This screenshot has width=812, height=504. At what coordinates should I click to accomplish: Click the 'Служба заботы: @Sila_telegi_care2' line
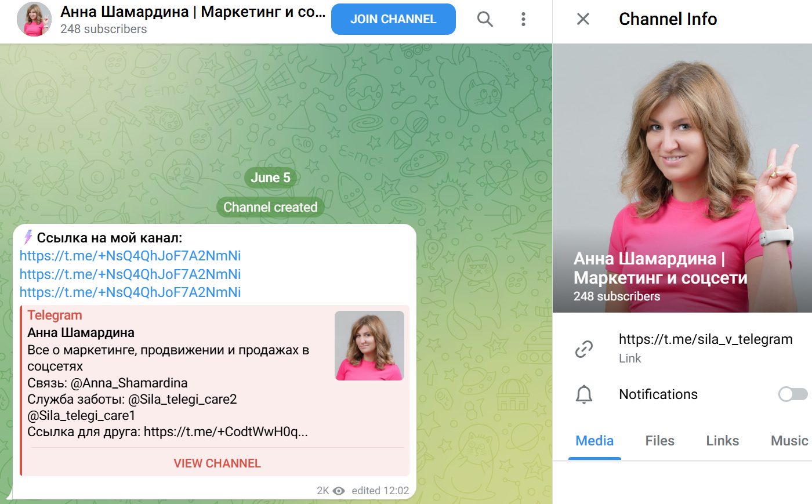coord(132,399)
